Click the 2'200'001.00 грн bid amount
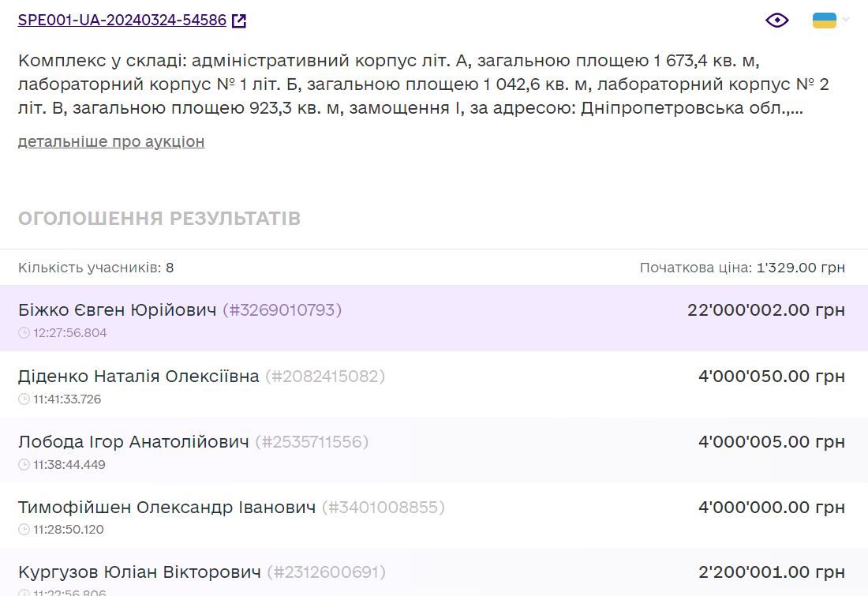 click(771, 572)
